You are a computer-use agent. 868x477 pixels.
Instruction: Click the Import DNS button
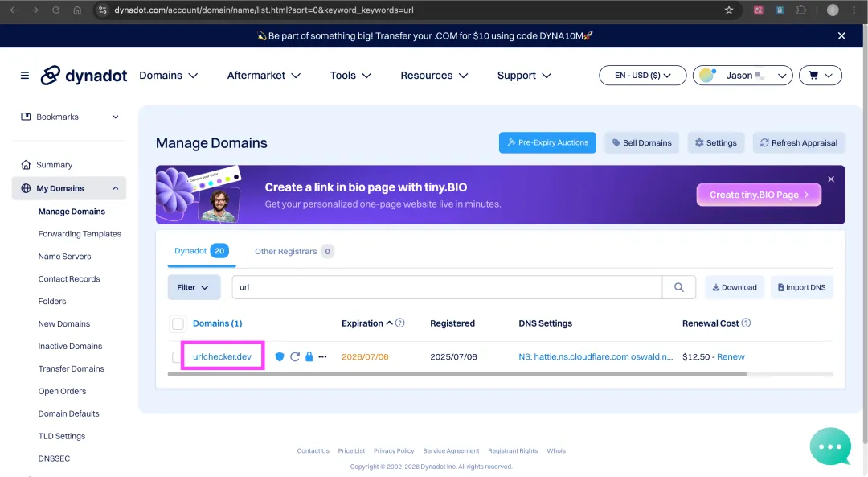[x=801, y=287]
